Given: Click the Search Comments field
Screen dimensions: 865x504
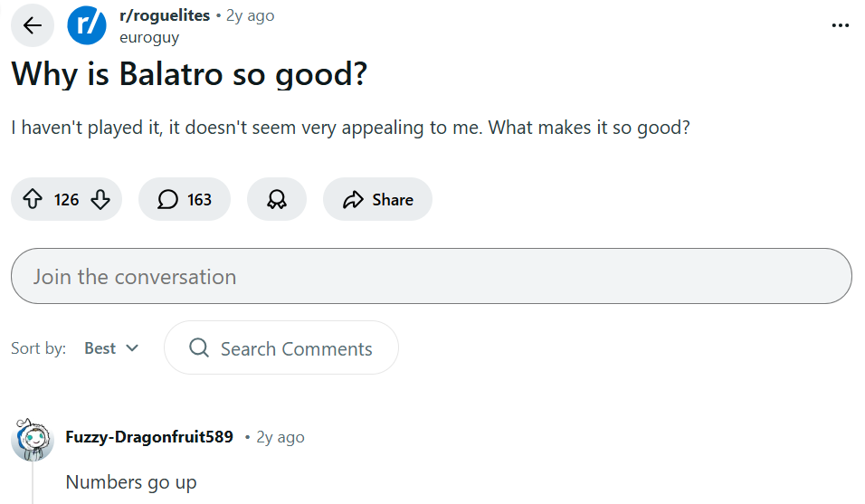Looking at the screenshot, I should [x=296, y=348].
